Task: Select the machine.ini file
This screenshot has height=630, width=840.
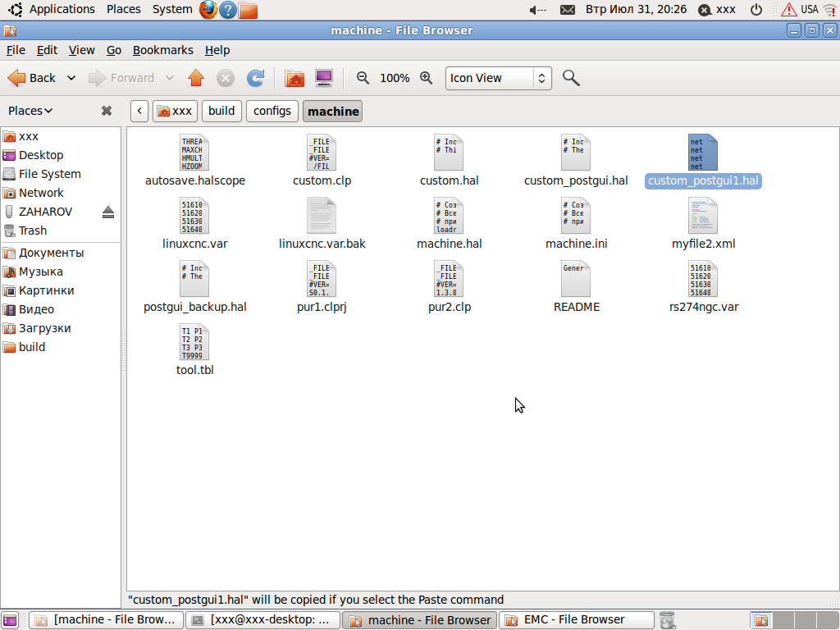Action: click(x=576, y=223)
